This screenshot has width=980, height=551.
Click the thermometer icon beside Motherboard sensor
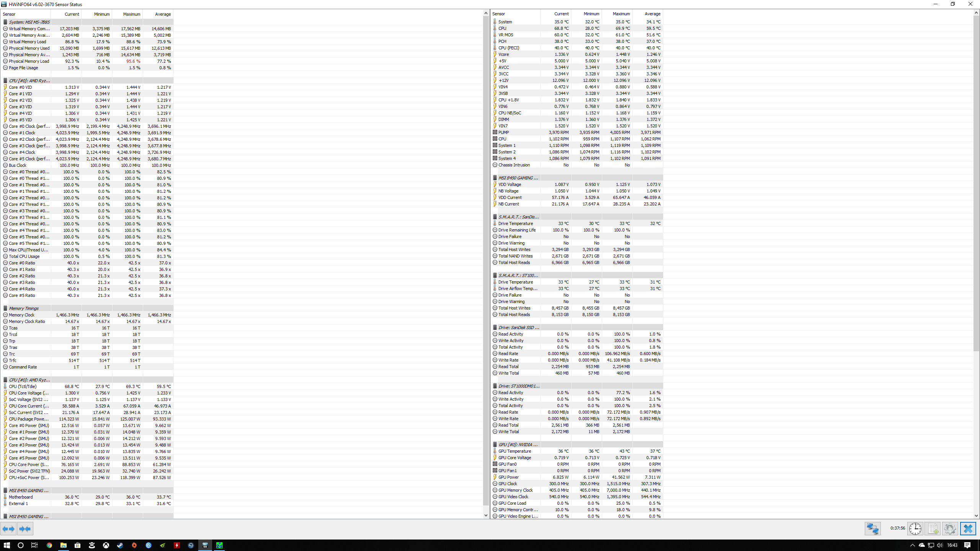pyautogui.click(x=5, y=497)
